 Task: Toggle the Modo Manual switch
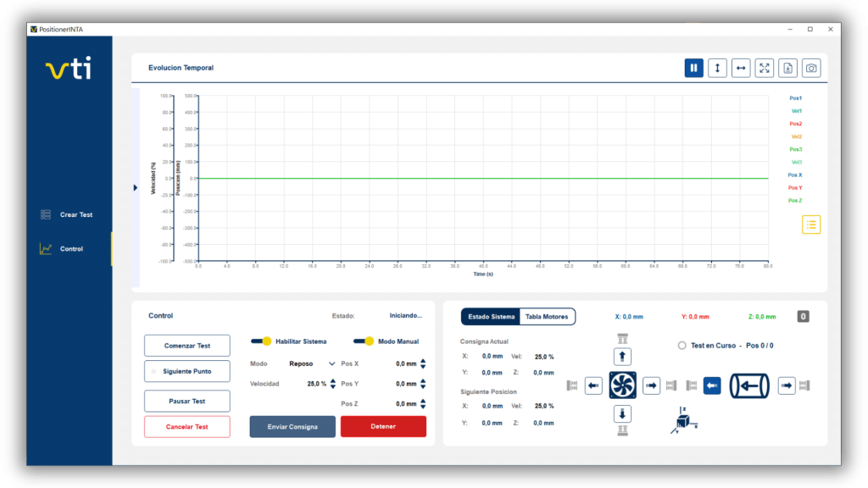pos(364,341)
